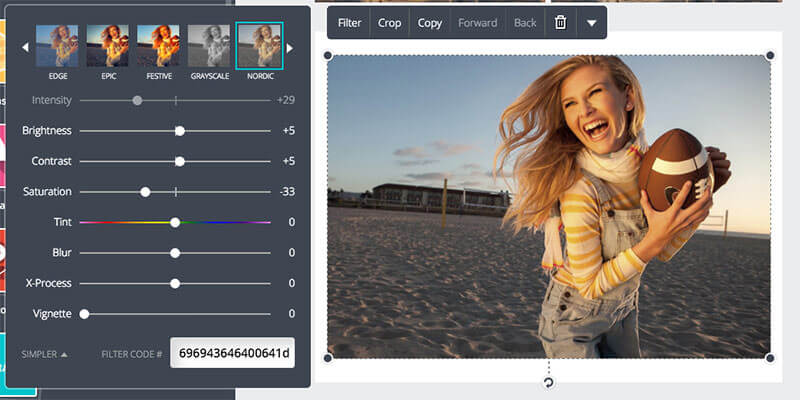Image resolution: width=800 pixels, height=400 pixels.
Task: Click the Brightness slider handle
Action: coord(180,131)
